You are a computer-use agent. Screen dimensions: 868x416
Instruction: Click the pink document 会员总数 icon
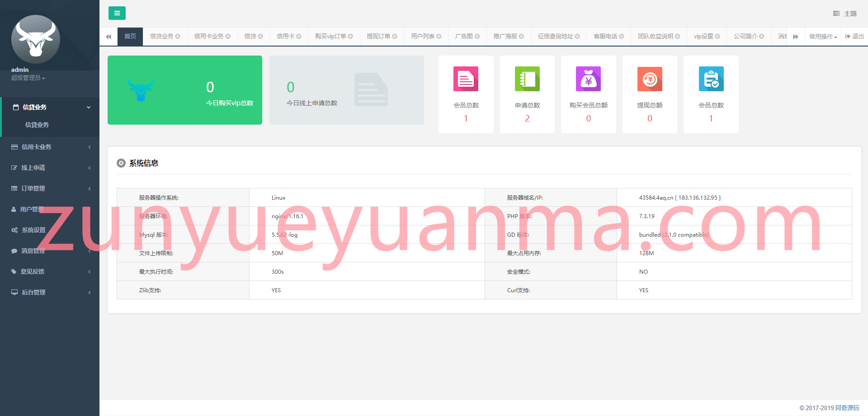(x=466, y=79)
